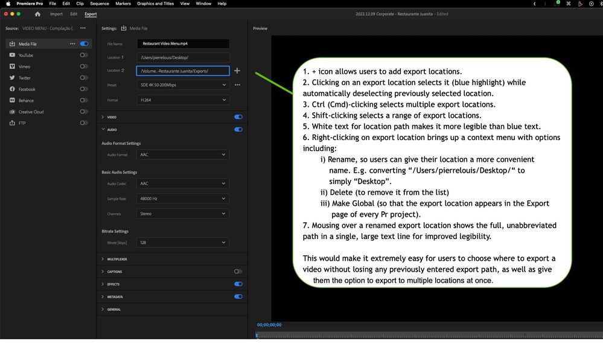Open the Source panel three-dot menu

tap(83, 28)
